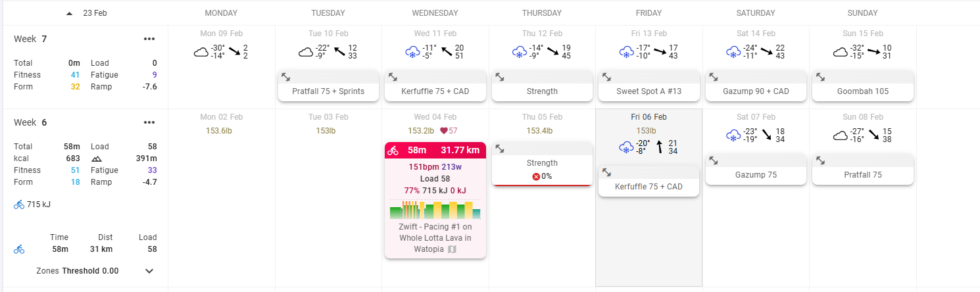
Task: Click the power zones chart on Zwift activity
Action: coord(435,210)
